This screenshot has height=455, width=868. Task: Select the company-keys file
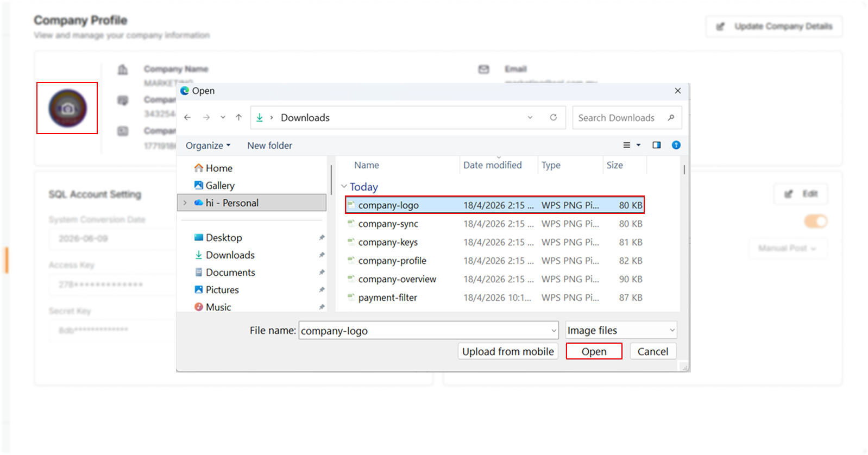coord(495,242)
